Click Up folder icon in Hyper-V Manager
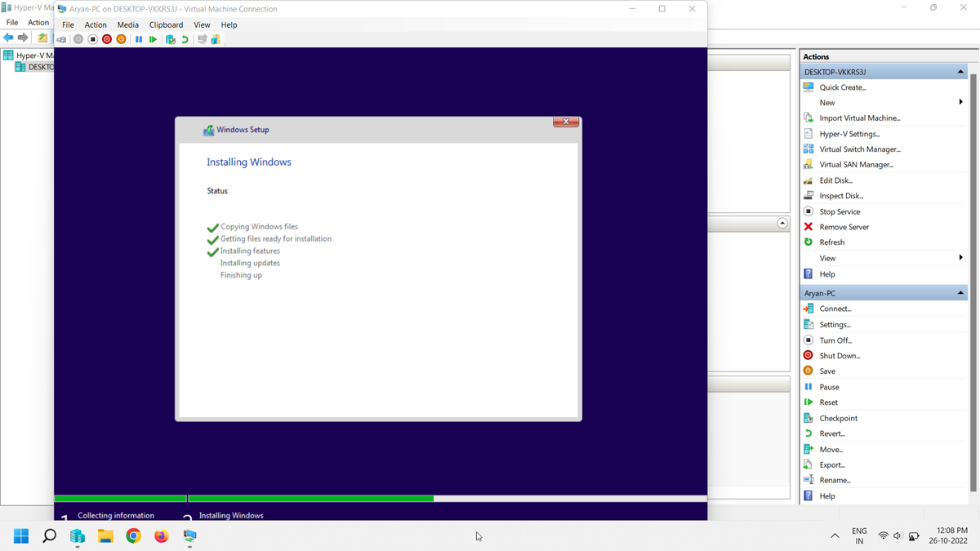Image resolution: width=980 pixels, height=551 pixels. pos(42,38)
